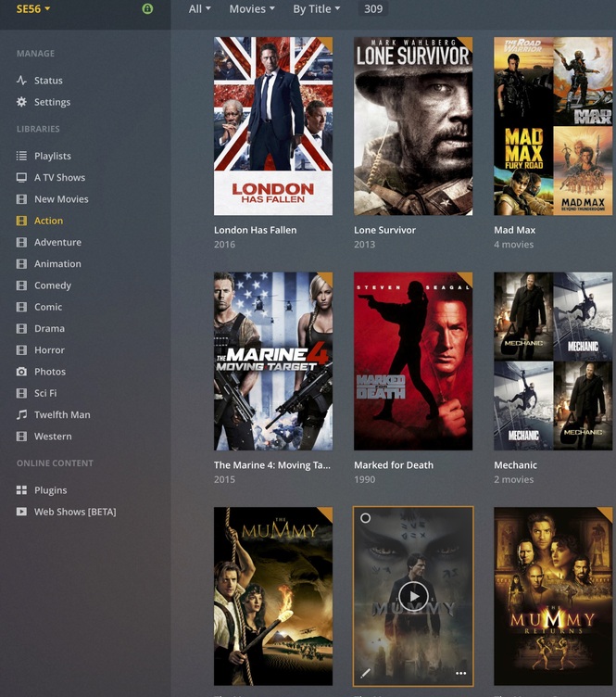Click the Lone Survivor title text
The width and height of the screenshot is (616, 697).
(x=384, y=230)
